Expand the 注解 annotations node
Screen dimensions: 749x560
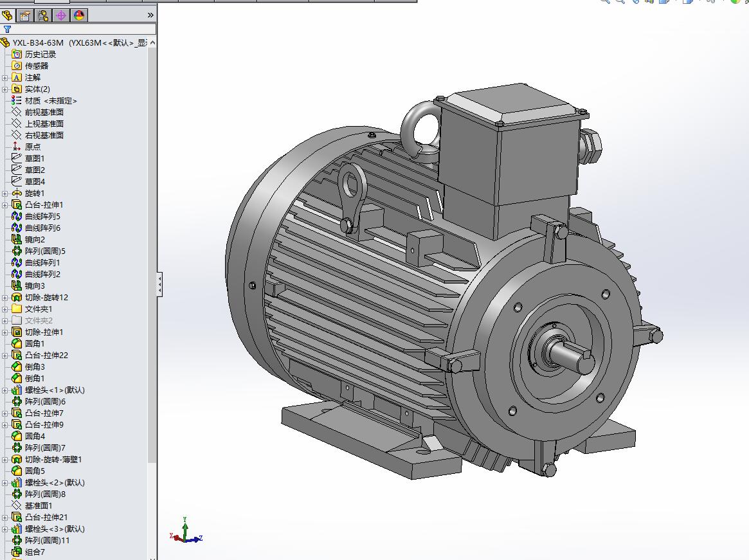point(5,77)
